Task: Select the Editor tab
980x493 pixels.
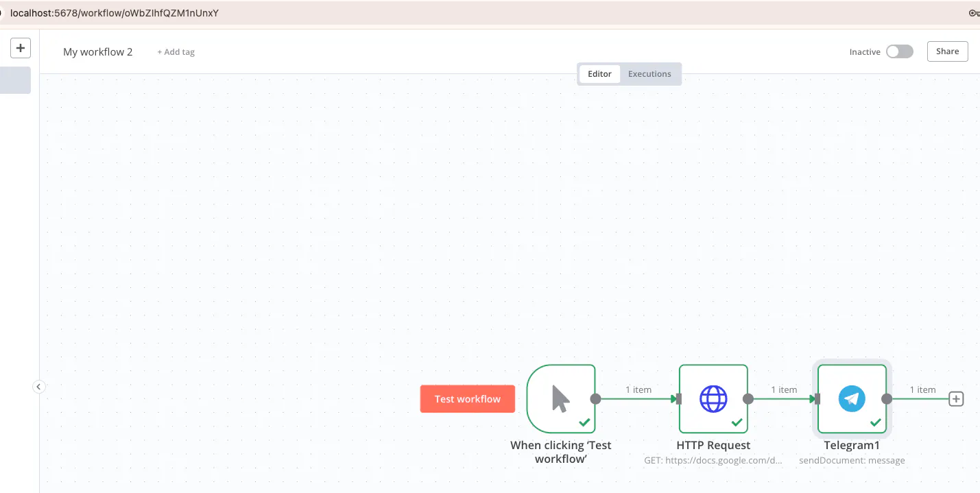Action: 599,74
